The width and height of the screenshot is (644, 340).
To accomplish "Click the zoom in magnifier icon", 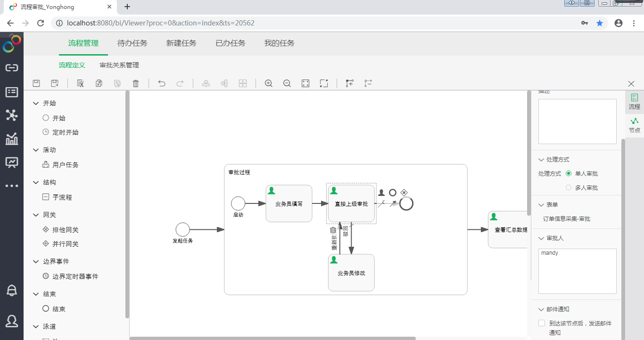I will 269,83.
